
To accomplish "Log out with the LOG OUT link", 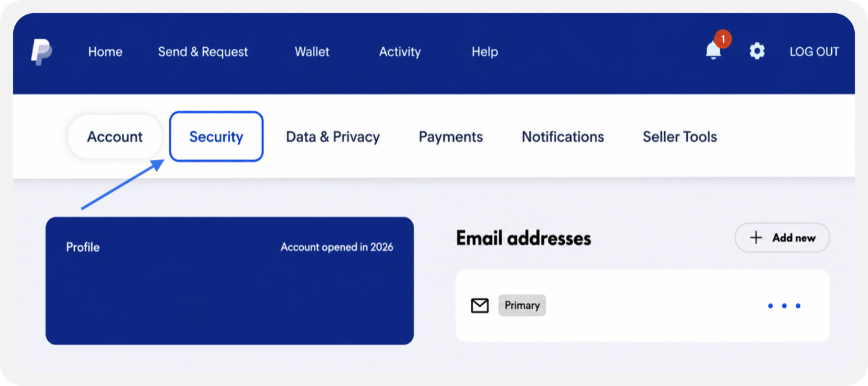I will pyautogui.click(x=814, y=52).
